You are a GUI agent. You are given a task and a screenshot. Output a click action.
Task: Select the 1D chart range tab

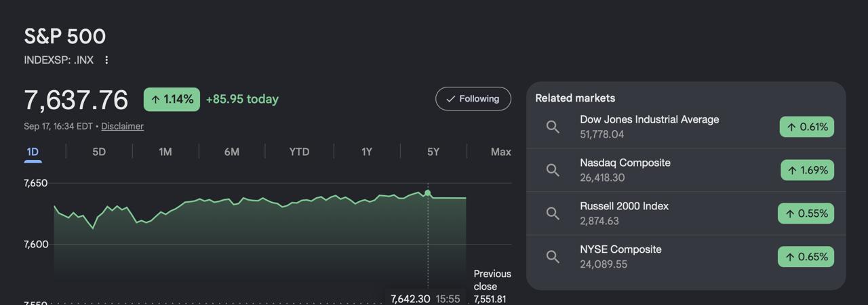click(x=33, y=152)
